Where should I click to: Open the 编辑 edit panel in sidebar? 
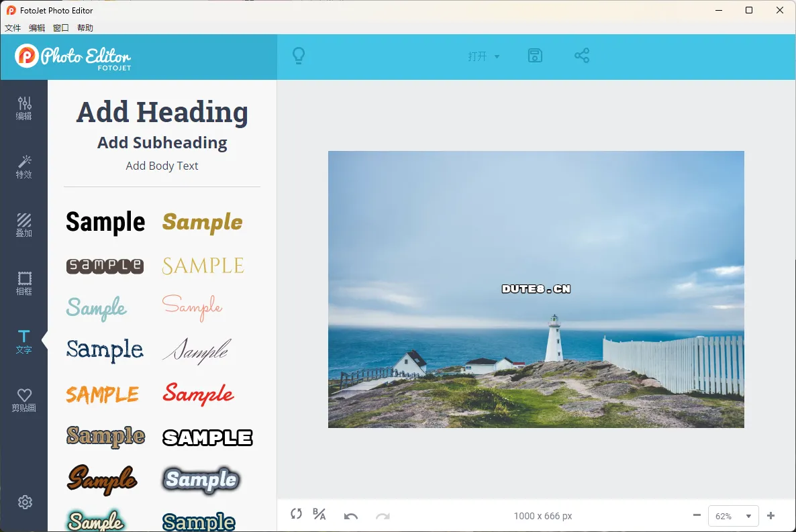(24, 108)
